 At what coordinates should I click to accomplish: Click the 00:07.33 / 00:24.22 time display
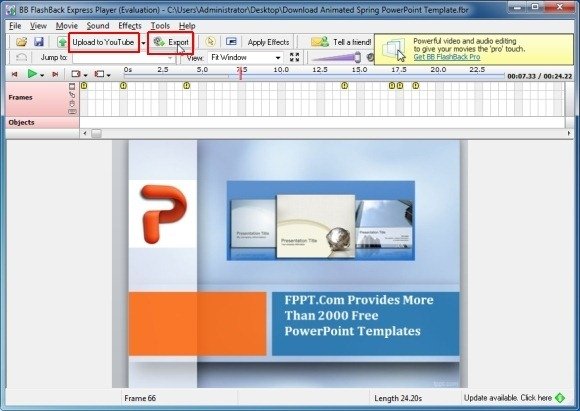coord(540,76)
